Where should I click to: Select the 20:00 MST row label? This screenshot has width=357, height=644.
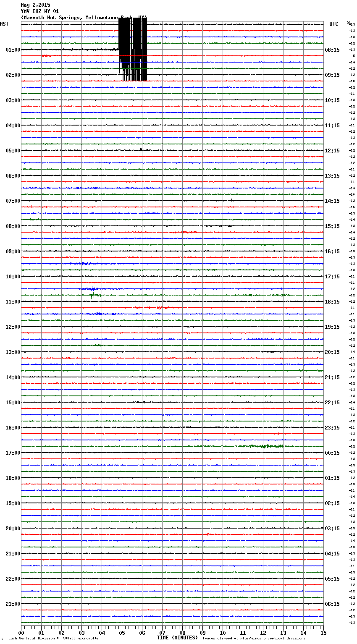13,529
